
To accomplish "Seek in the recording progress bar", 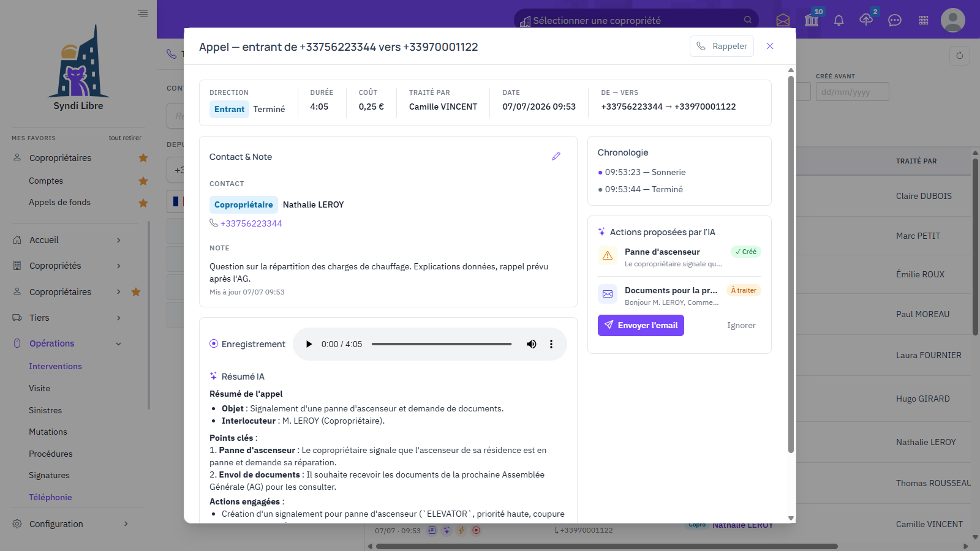I will (442, 344).
